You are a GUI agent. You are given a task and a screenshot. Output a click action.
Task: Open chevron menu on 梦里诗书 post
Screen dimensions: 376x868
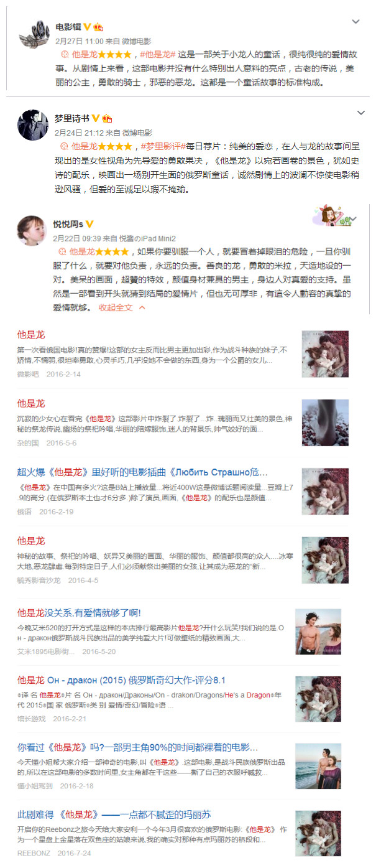[361, 113]
